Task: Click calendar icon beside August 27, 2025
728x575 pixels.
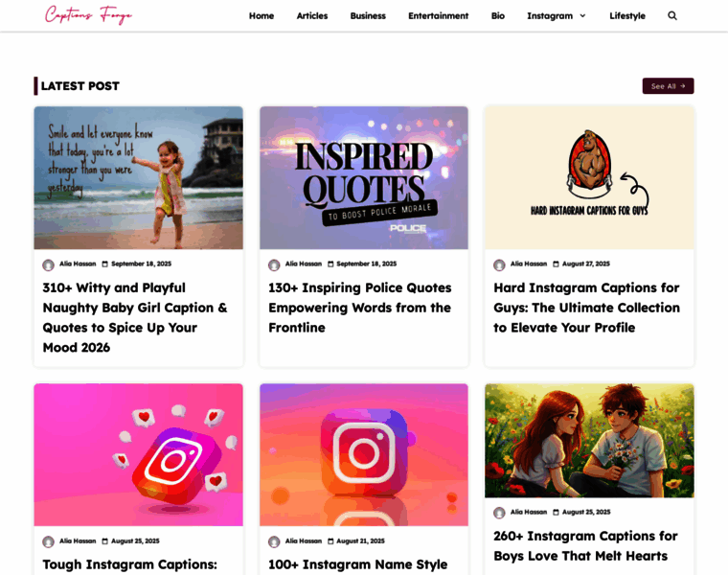Action: pos(556,264)
